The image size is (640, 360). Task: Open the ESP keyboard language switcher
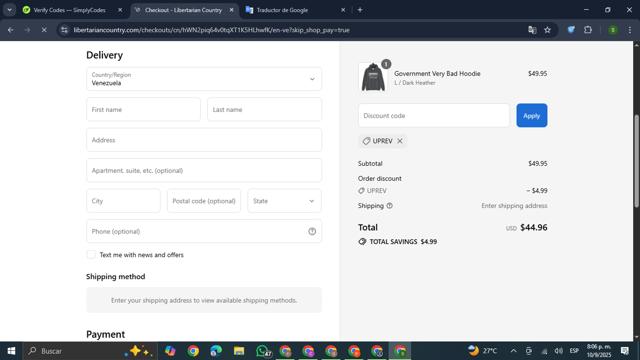[574, 351]
